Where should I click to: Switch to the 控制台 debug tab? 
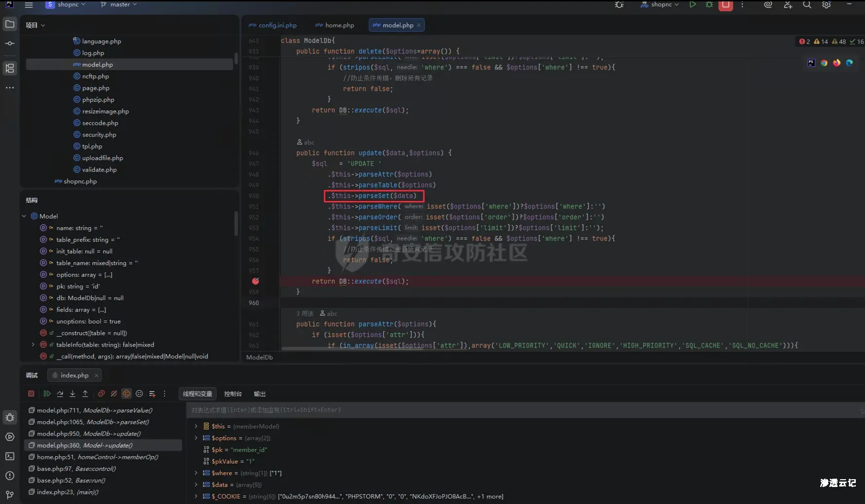233,394
